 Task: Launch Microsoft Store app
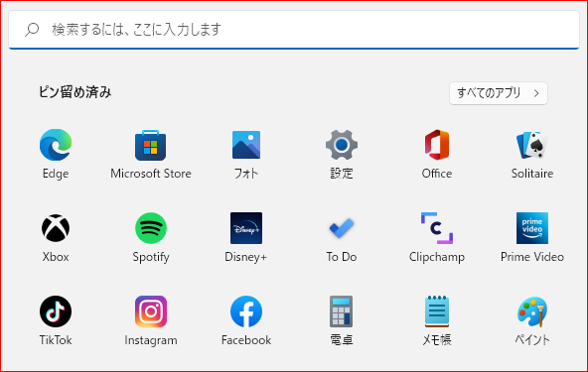[x=150, y=146]
